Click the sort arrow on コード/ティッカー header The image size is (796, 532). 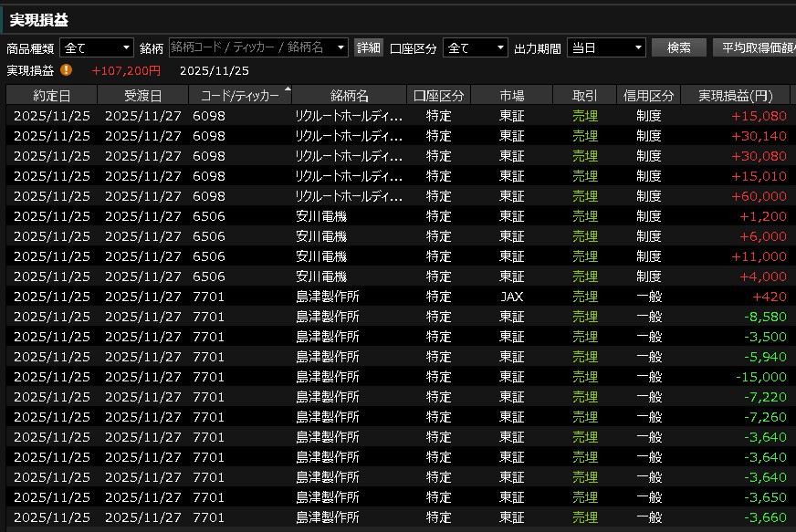coord(288,89)
